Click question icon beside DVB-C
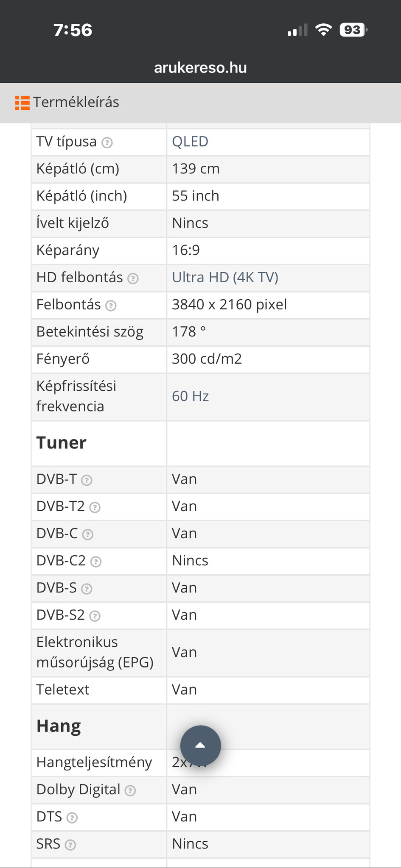401x868 pixels. pos(88,534)
